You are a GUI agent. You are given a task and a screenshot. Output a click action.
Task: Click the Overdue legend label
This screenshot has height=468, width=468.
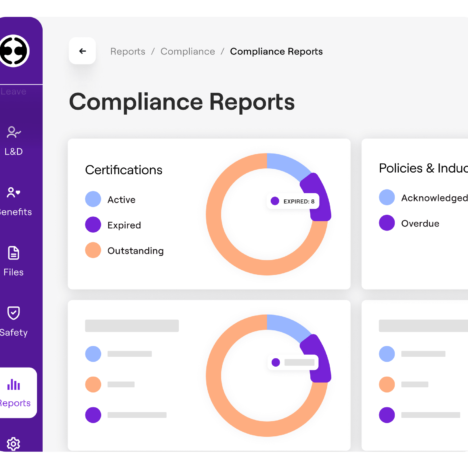[x=420, y=223]
